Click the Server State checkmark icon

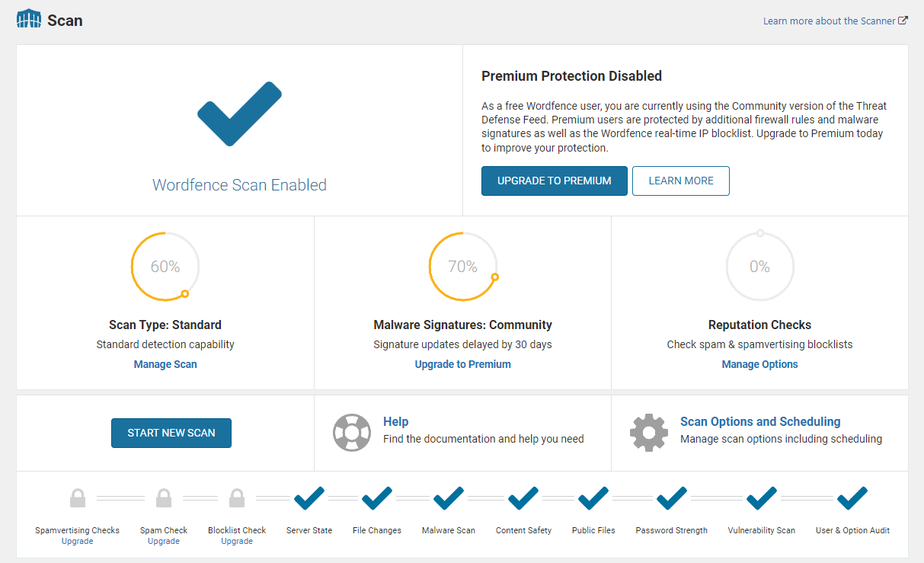(309, 499)
